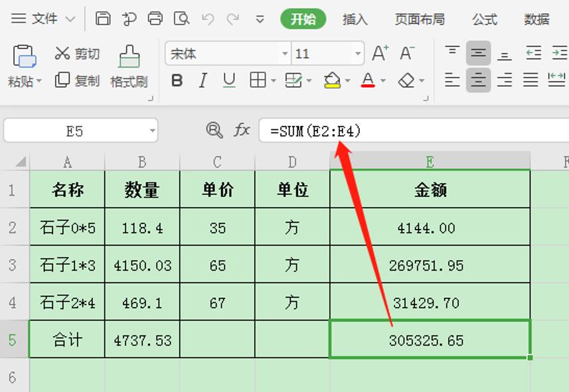569x392 pixels.
Task: Toggle underline formatting
Action: click(228, 80)
